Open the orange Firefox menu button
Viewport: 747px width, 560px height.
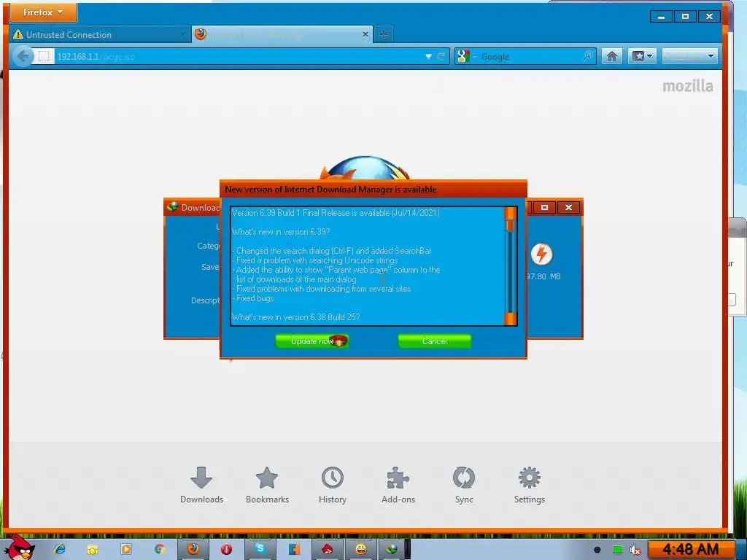[43, 12]
